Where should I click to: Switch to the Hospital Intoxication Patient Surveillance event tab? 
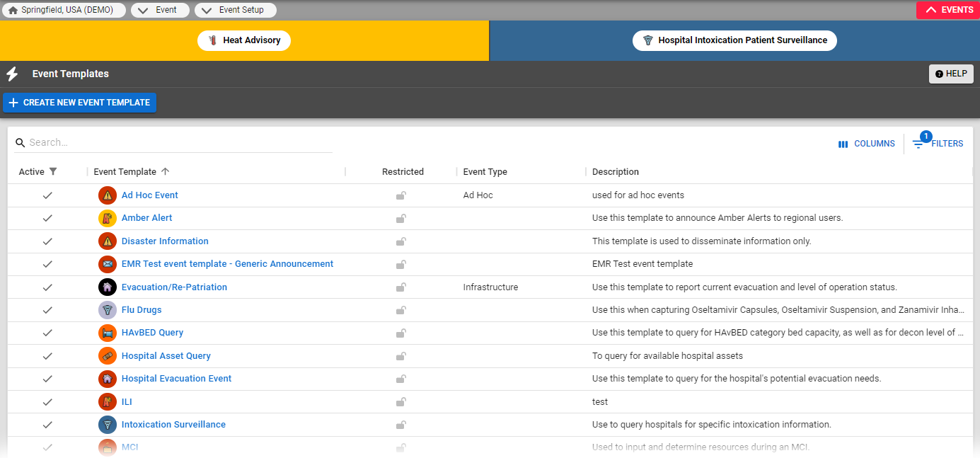734,40
